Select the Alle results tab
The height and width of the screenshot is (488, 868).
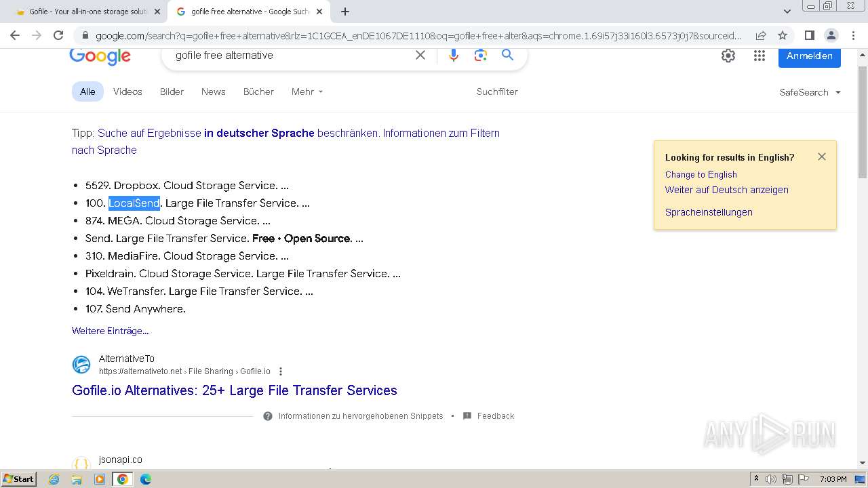pyautogui.click(x=87, y=91)
